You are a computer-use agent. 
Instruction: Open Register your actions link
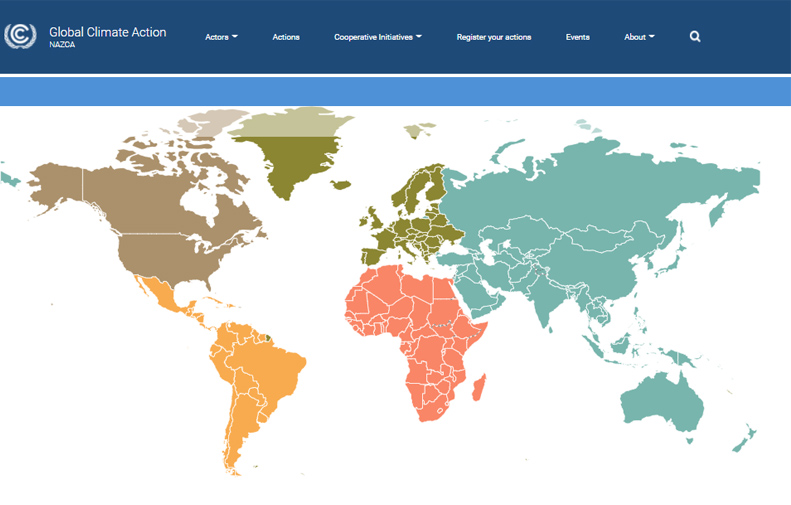[x=493, y=37]
